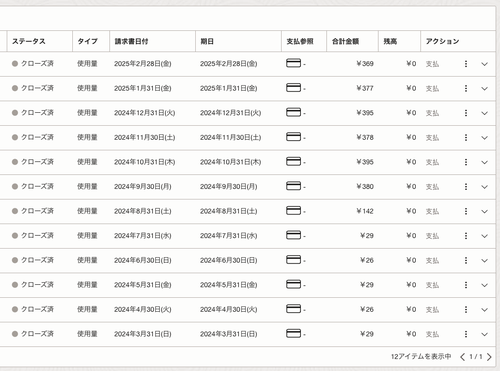This screenshot has height=371, width=500.
Task: Click credit card icon in 2024年10月31日 row
Action: (x=293, y=161)
